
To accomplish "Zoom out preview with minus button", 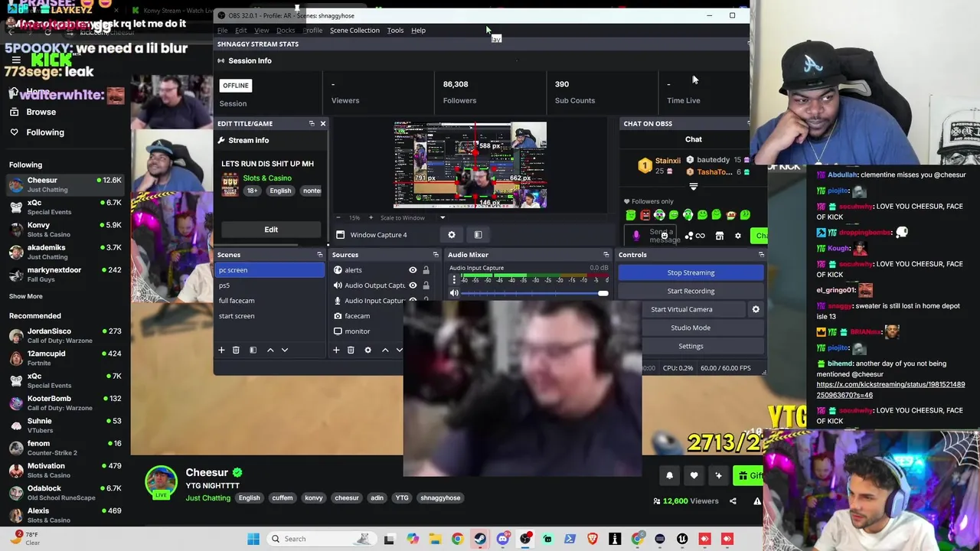I will pos(339,218).
